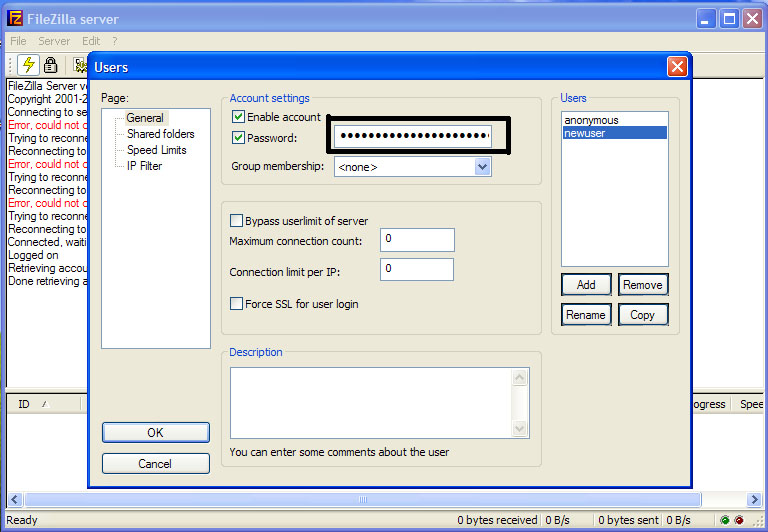
Task: Click the 'Ready' status bar text
Action: 22,520
